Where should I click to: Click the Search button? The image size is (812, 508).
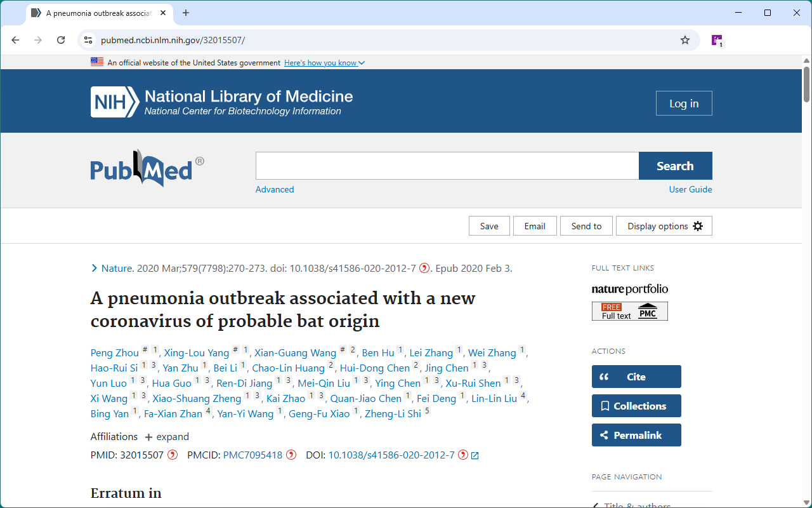[x=675, y=166]
